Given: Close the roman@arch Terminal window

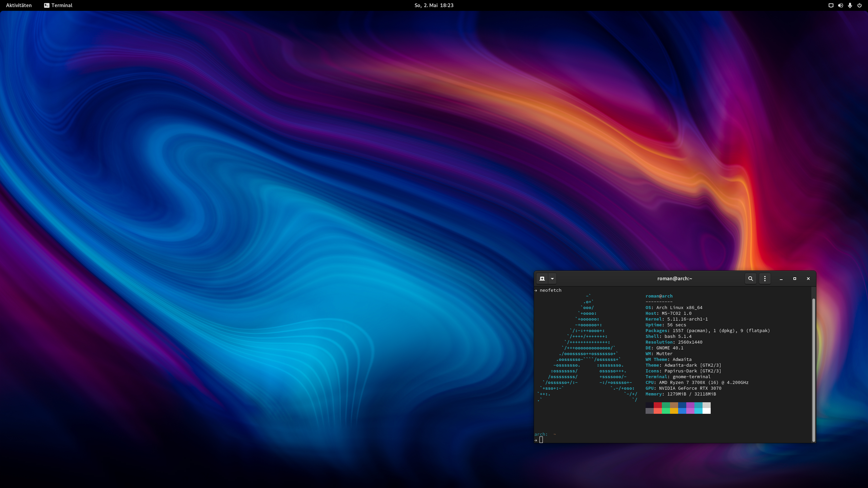Looking at the screenshot, I should coord(808,279).
